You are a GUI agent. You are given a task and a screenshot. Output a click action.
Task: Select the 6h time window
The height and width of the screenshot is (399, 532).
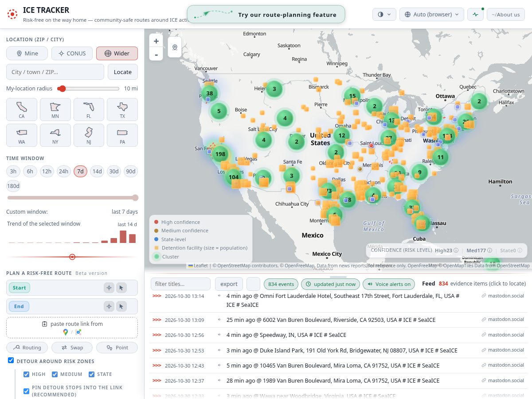point(30,171)
